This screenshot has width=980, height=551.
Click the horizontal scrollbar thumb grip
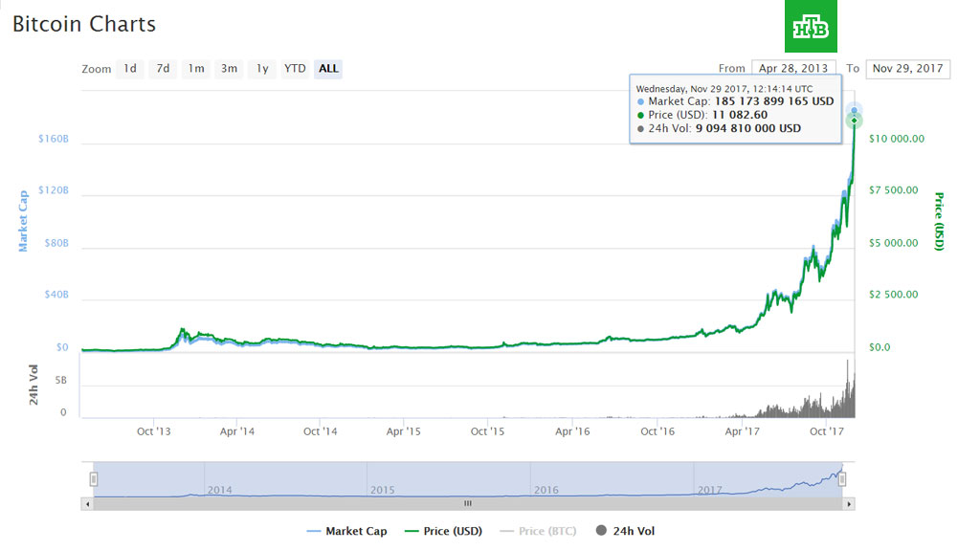coord(468,503)
